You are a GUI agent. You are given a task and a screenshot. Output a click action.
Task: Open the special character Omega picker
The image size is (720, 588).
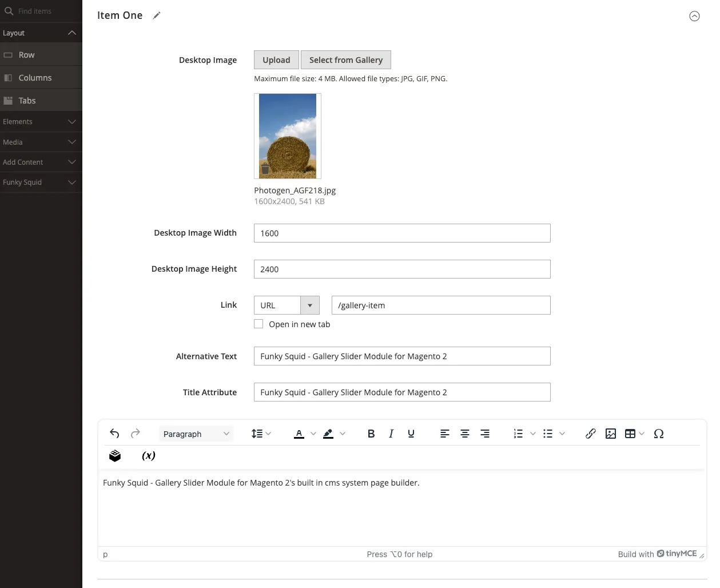click(x=659, y=434)
